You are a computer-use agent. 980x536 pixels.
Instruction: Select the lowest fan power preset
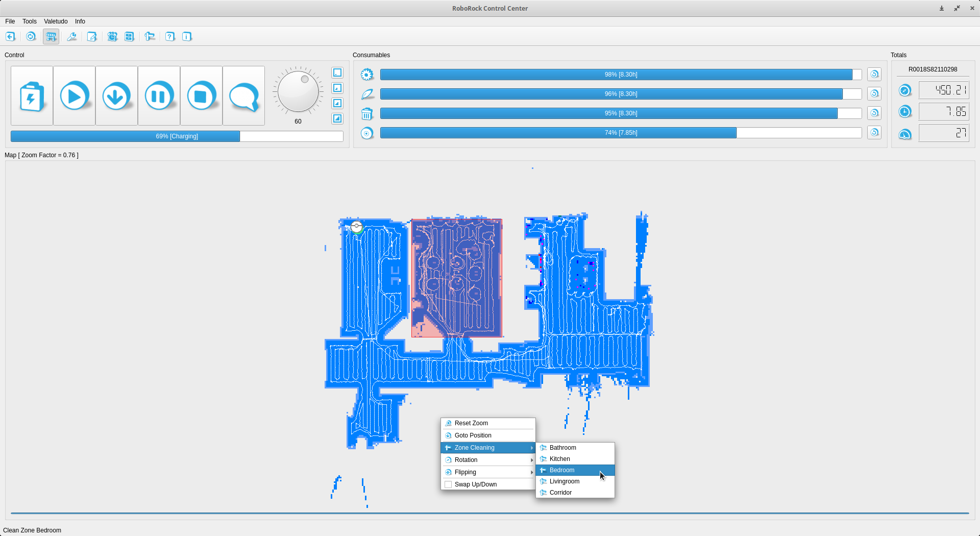point(337,72)
